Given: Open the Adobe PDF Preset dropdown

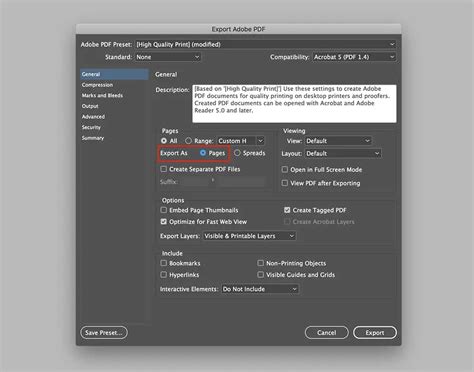Looking at the screenshot, I should (x=265, y=44).
